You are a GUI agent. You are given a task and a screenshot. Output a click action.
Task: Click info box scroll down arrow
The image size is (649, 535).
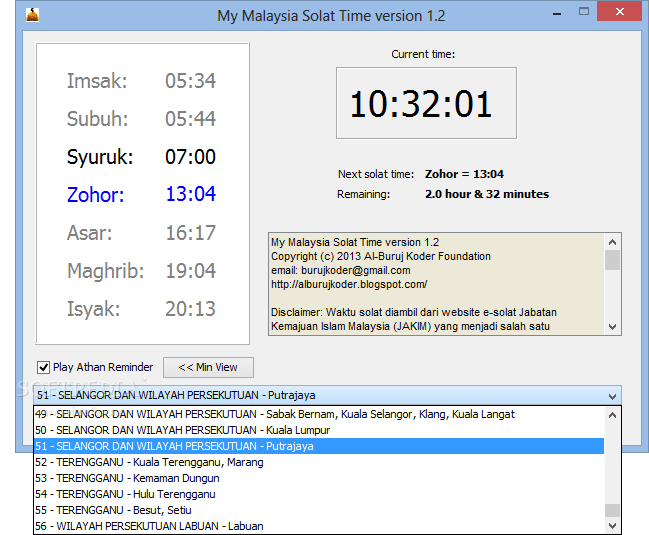[613, 326]
